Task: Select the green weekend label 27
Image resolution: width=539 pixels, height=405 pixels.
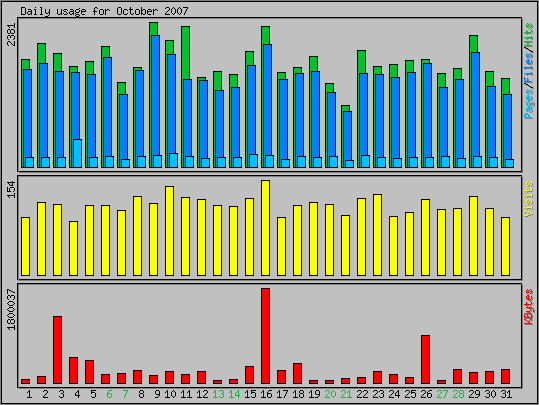Action: [442, 394]
